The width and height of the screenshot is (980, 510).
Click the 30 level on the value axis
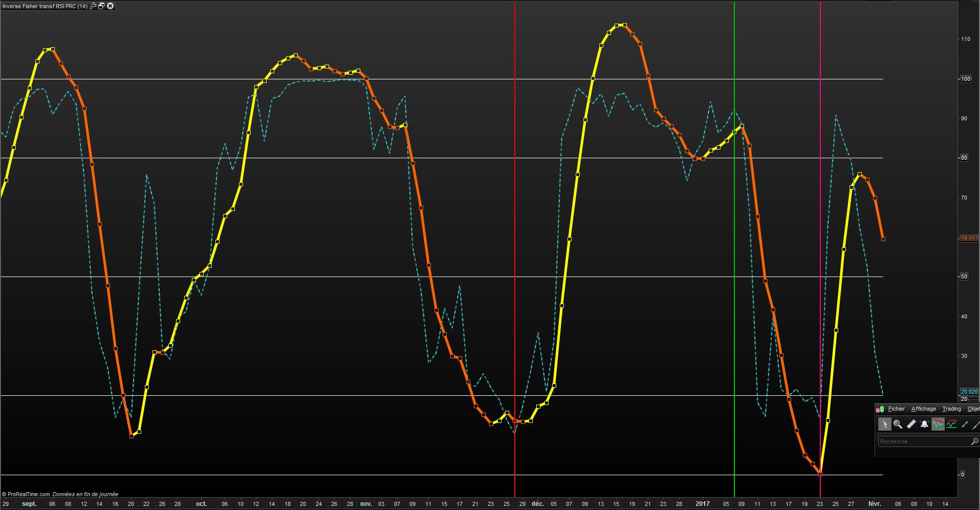coord(964,356)
